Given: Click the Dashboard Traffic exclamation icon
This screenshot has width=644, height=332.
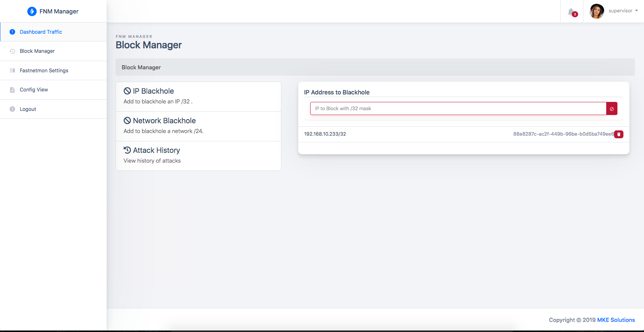Looking at the screenshot, I should (x=12, y=32).
